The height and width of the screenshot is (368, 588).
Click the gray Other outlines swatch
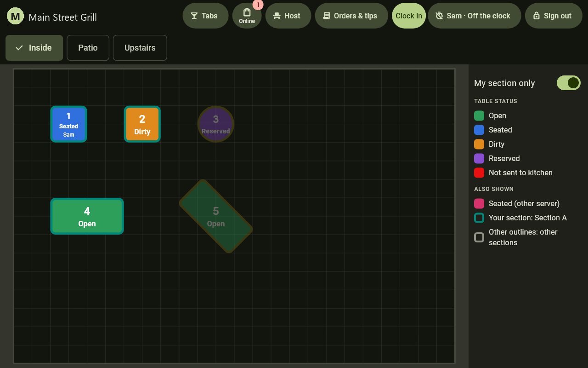[x=479, y=237]
